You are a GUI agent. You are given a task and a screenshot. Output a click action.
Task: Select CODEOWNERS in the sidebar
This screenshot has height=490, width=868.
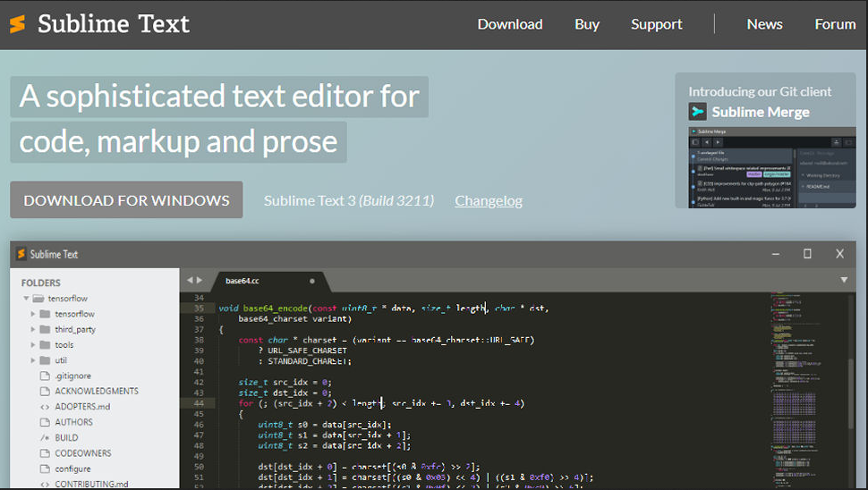tap(82, 453)
